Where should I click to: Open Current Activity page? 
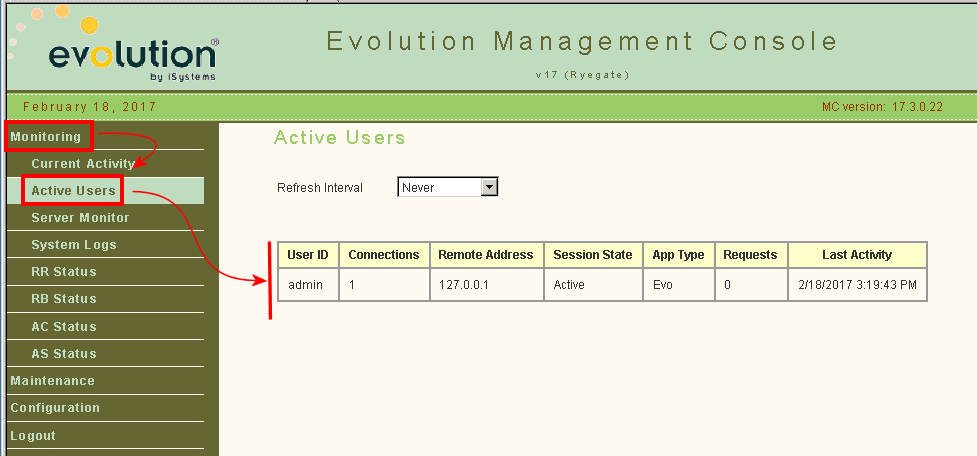(82, 163)
